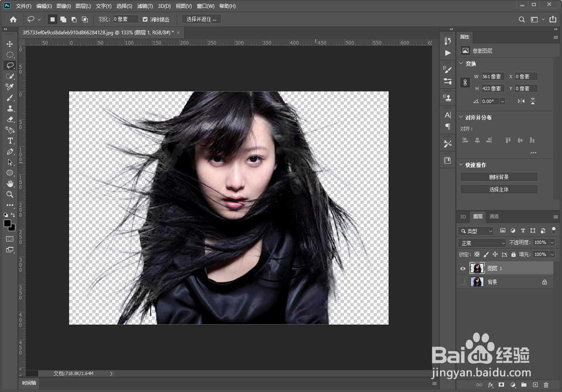Toggle layer filtering on/off switch

(x=553, y=230)
